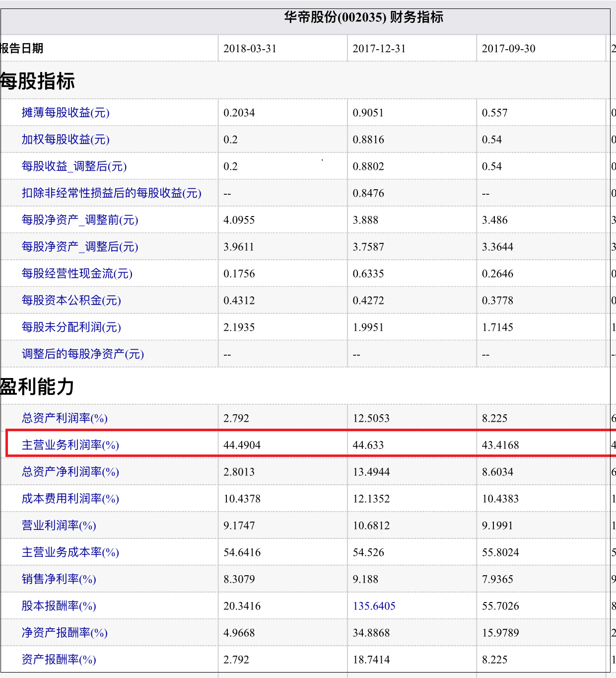Select the value 0.2646
The image size is (616, 678).
point(498,274)
